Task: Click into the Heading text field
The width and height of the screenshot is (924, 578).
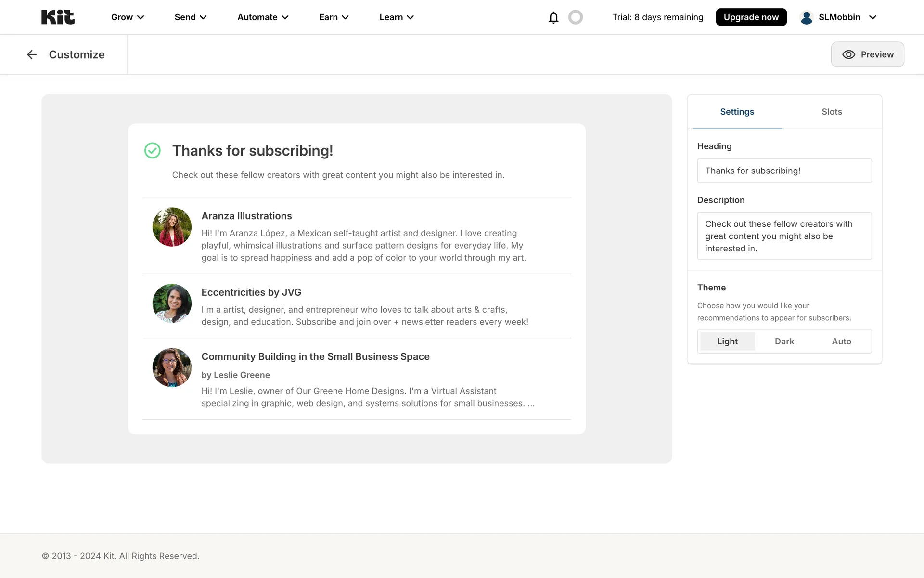Action: tap(784, 171)
